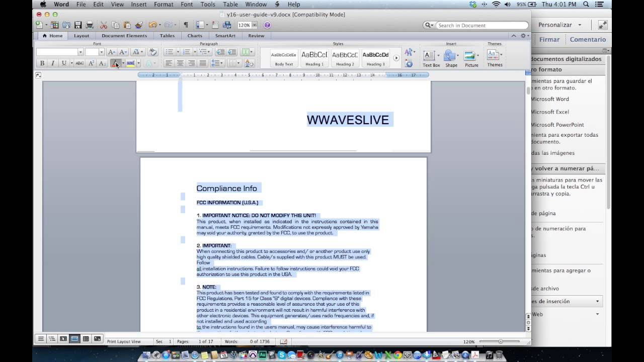Open the Media Browser icon
The height and width of the screenshot is (362, 644).
(x=227, y=25)
